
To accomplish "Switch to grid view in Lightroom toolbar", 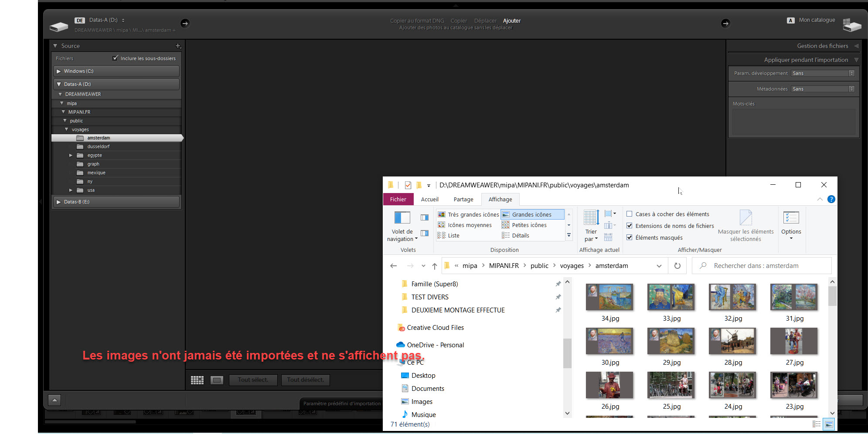I will coord(197,380).
